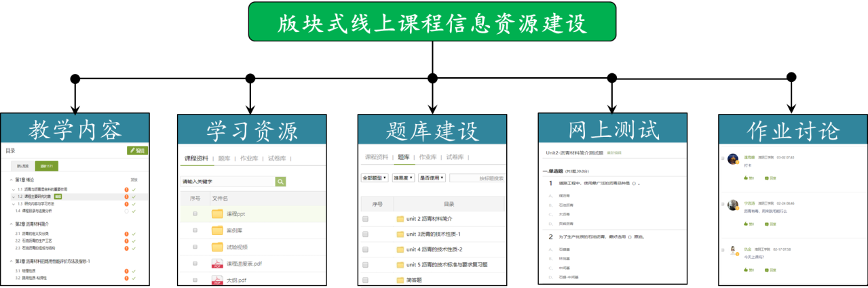Click folder icon for unit 2 沥青材料简介
Screen dimensions: 868x288
400,219
